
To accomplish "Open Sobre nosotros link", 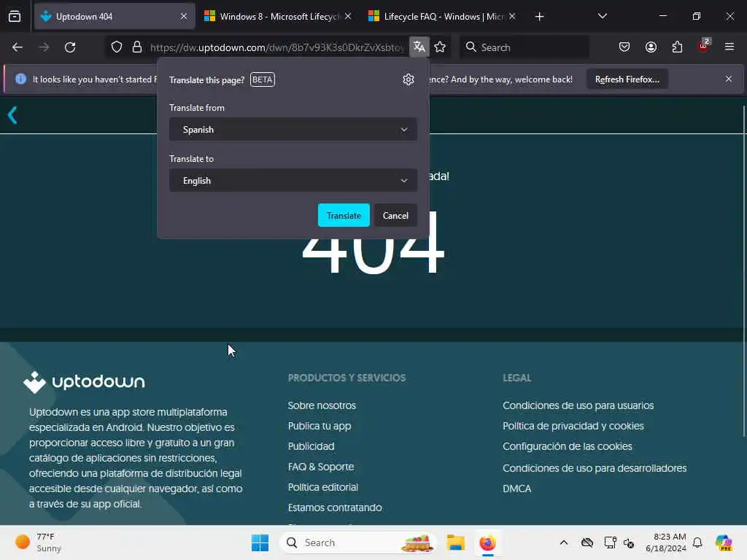I will tap(322, 405).
